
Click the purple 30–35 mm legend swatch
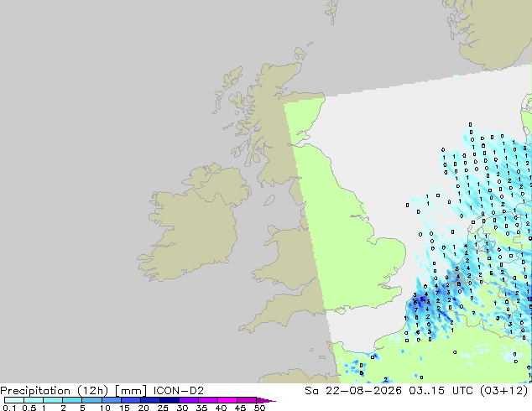pyautogui.click(x=188, y=400)
